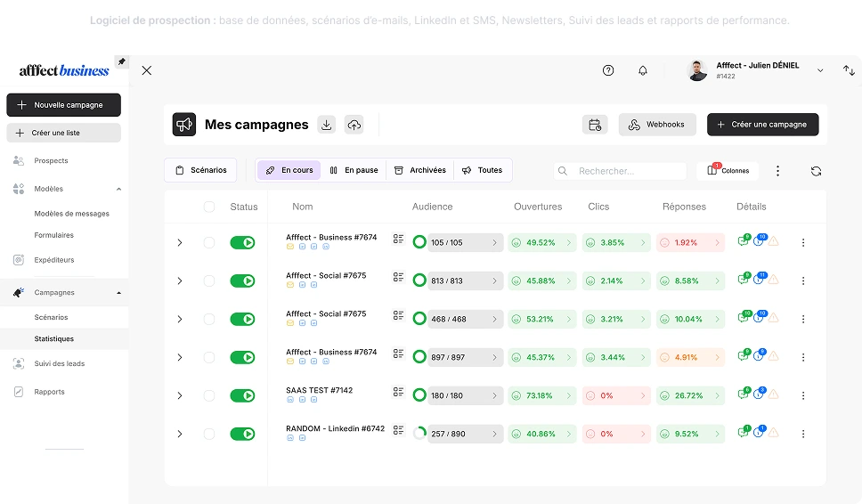The image size is (862, 504).
Task: Toggle status switch for RANDOM - Linkedin #6742
Action: (242, 435)
